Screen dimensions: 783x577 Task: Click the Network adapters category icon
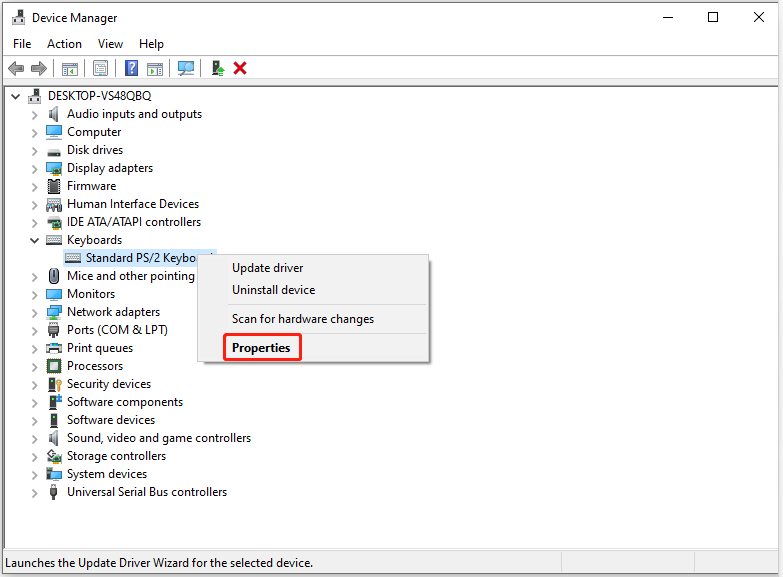click(x=54, y=312)
